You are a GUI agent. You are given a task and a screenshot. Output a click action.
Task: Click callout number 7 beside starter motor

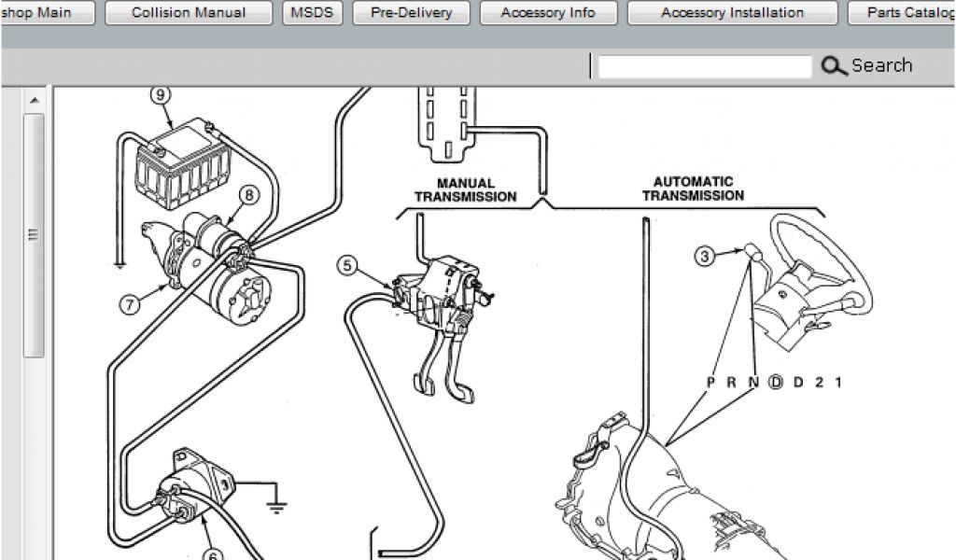pyautogui.click(x=130, y=303)
